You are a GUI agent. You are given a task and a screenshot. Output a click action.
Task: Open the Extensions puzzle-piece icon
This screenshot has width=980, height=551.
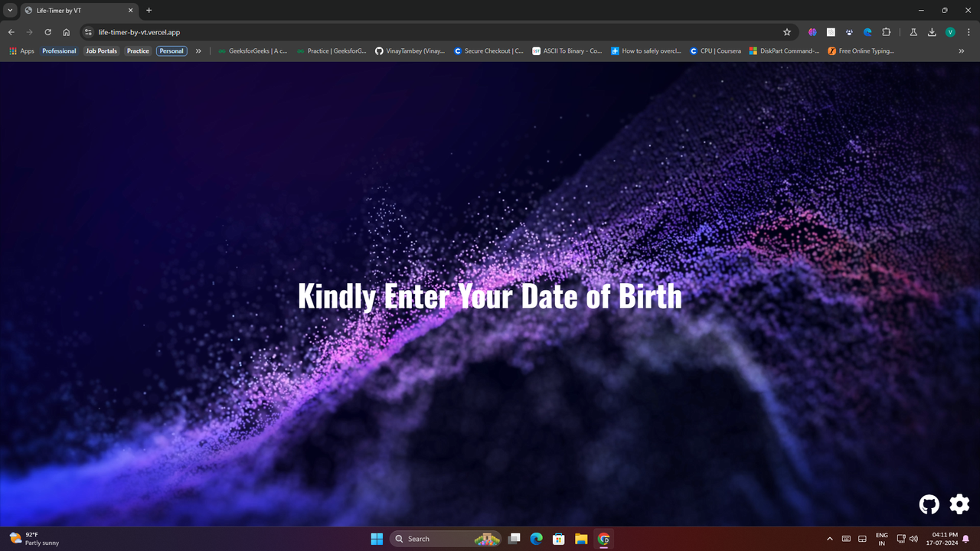[886, 32]
